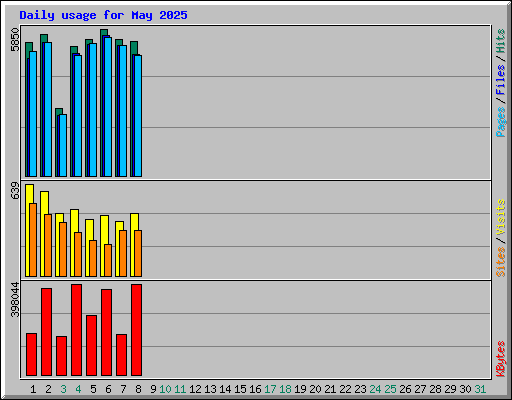
Task: Click the KBytes legend label
Action: (x=501, y=359)
